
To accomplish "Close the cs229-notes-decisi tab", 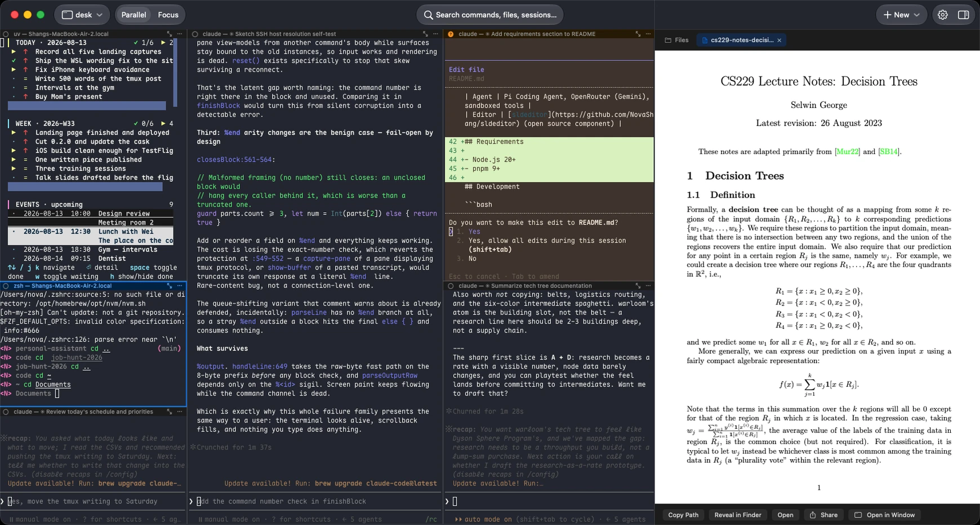I will pos(779,40).
